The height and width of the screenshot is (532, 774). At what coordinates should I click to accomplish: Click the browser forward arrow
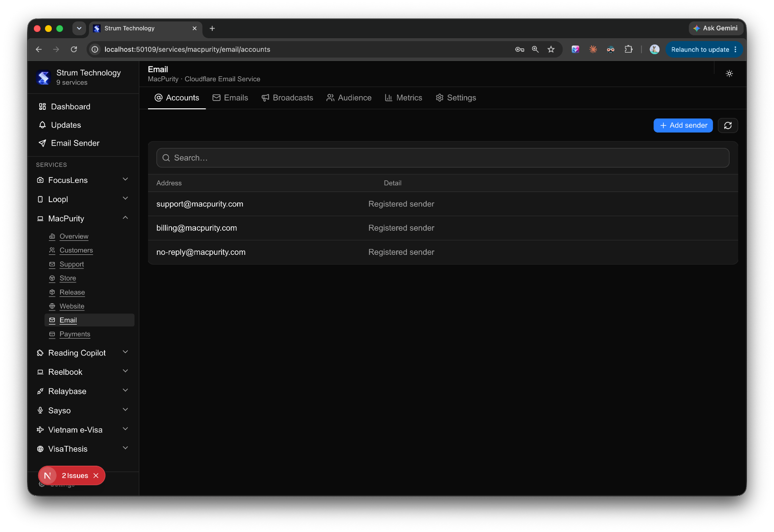56,49
